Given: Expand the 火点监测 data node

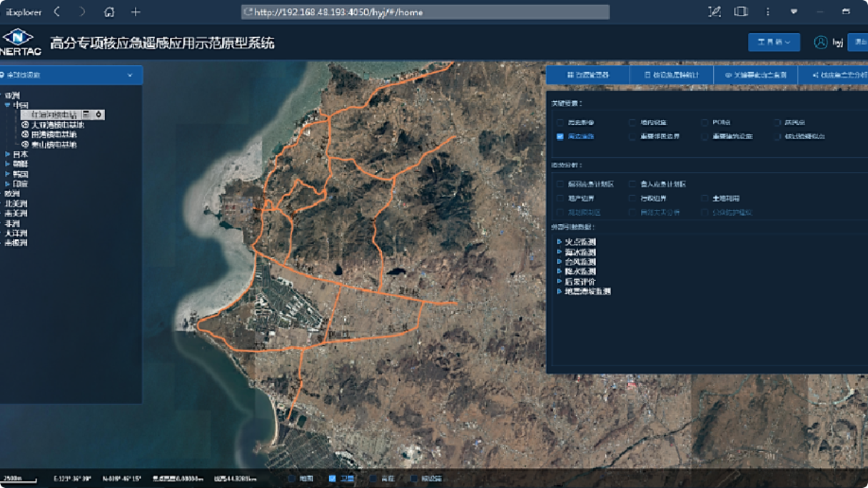Looking at the screenshot, I should pos(559,242).
